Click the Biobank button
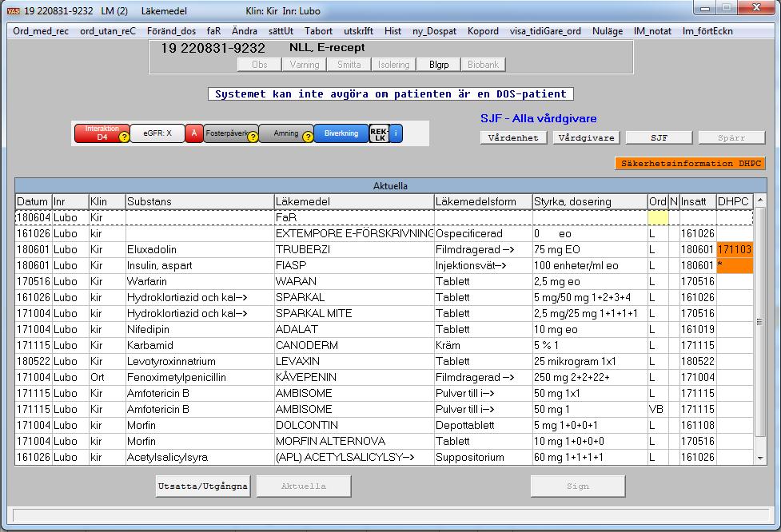Screen dimensions: 781x532 pyautogui.click(x=483, y=65)
